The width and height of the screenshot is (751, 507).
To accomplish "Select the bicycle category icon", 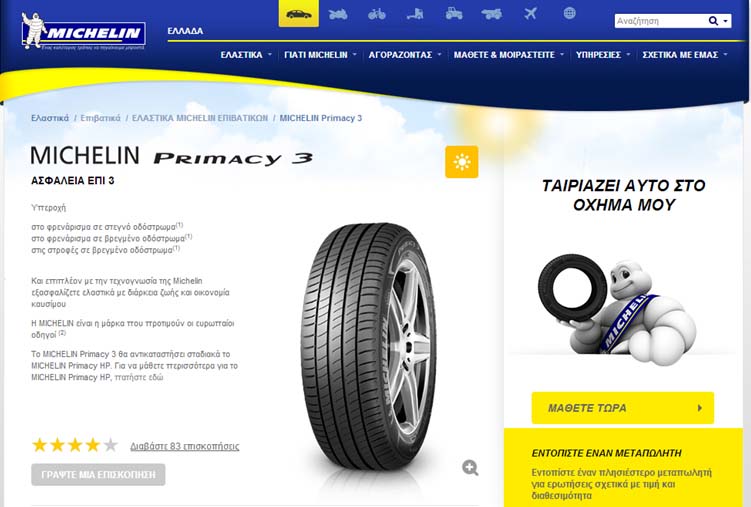I will (376, 14).
